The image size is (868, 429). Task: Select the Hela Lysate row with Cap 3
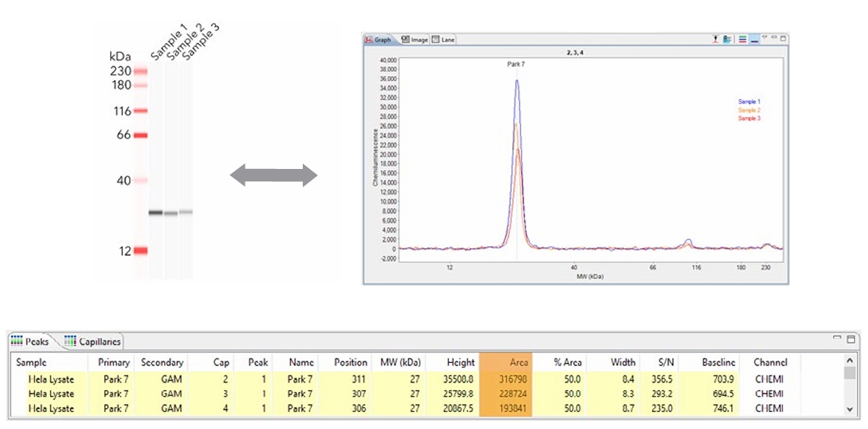point(51,394)
